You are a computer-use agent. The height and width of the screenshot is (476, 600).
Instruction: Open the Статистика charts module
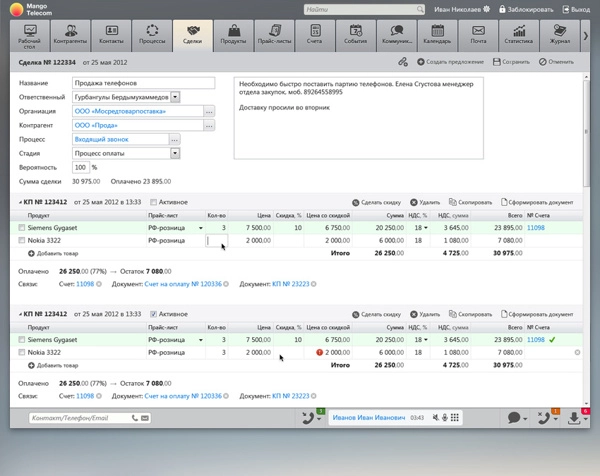click(518, 35)
